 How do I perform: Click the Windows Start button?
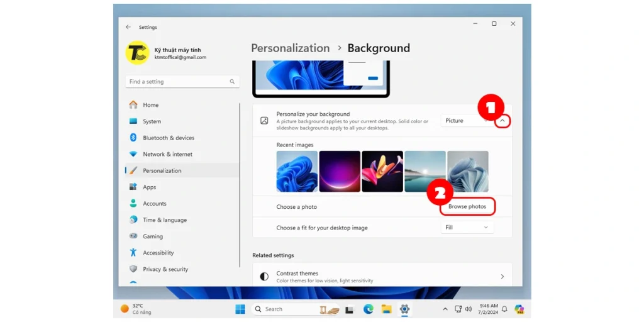pyautogui.click(x=240, y=309)
